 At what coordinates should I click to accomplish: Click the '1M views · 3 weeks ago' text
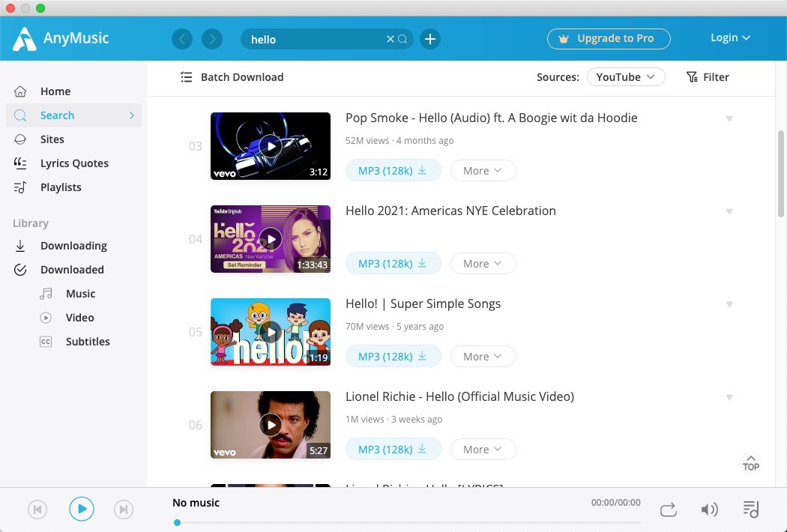coord(393,419)
